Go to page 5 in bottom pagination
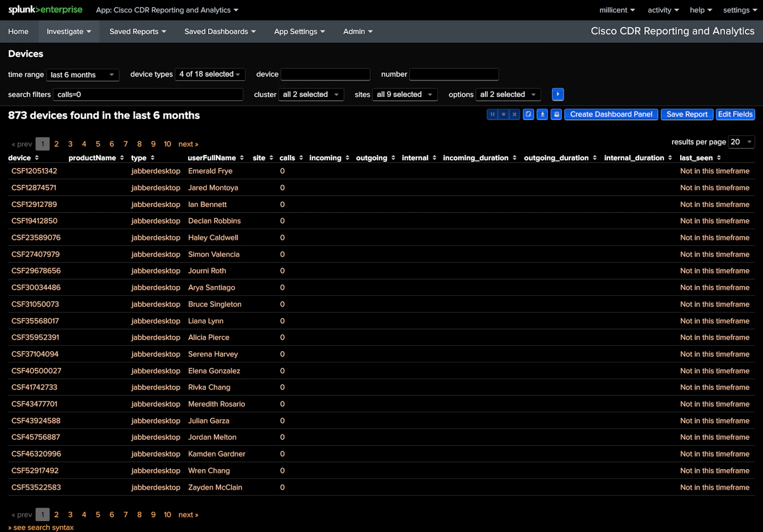 pos(98,515)
